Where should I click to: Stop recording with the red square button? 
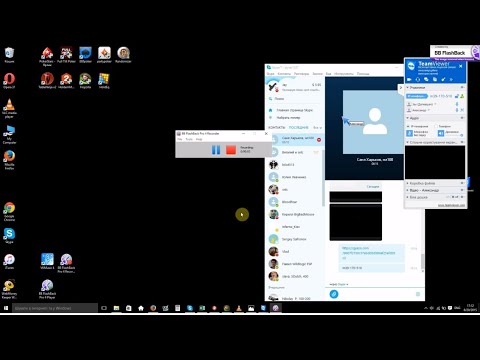click(231, 150)
